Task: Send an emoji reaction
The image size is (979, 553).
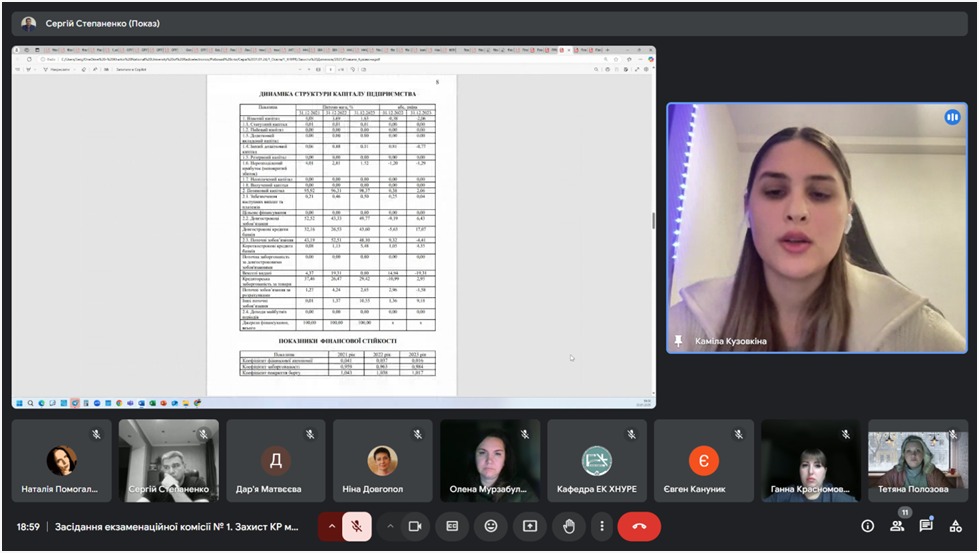Action: click(490, 526)
